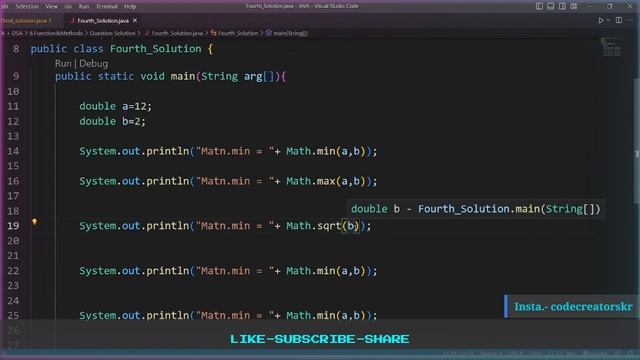The image size is (640, 360).
Task: Toggle primary side bar layout icon
Action: click(x=539, y=6)
